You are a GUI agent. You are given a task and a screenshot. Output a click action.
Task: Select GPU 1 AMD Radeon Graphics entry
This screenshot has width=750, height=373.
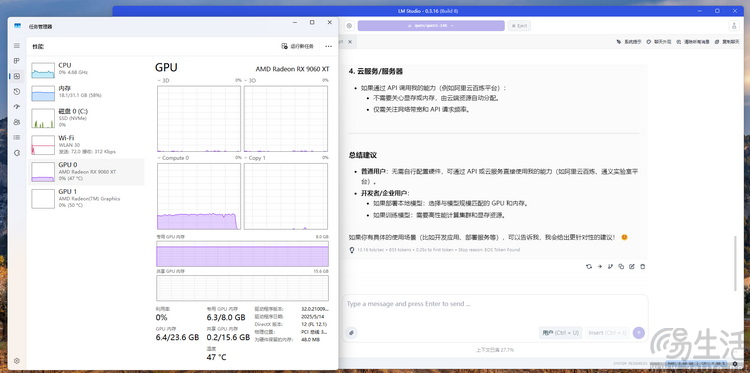click(86, 198)
